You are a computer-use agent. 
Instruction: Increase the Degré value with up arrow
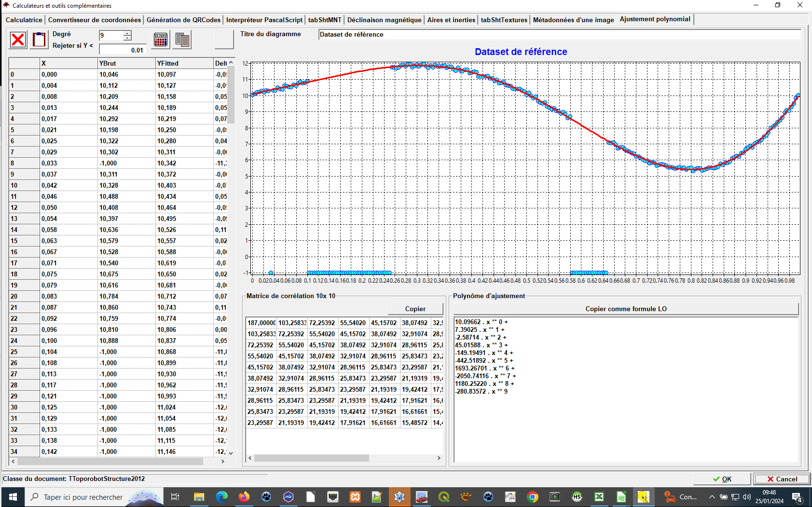tap(127, 33)
